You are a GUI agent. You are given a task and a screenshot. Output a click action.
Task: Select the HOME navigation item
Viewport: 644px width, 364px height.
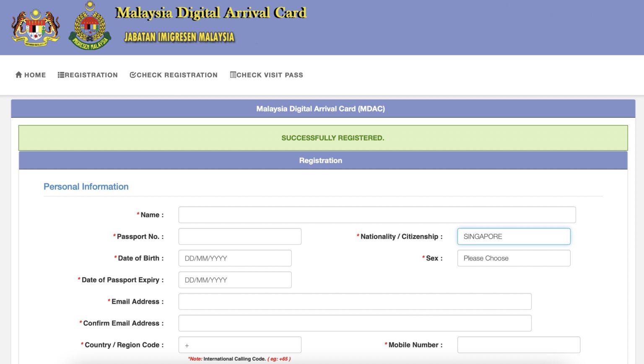[x=34, y=74]
